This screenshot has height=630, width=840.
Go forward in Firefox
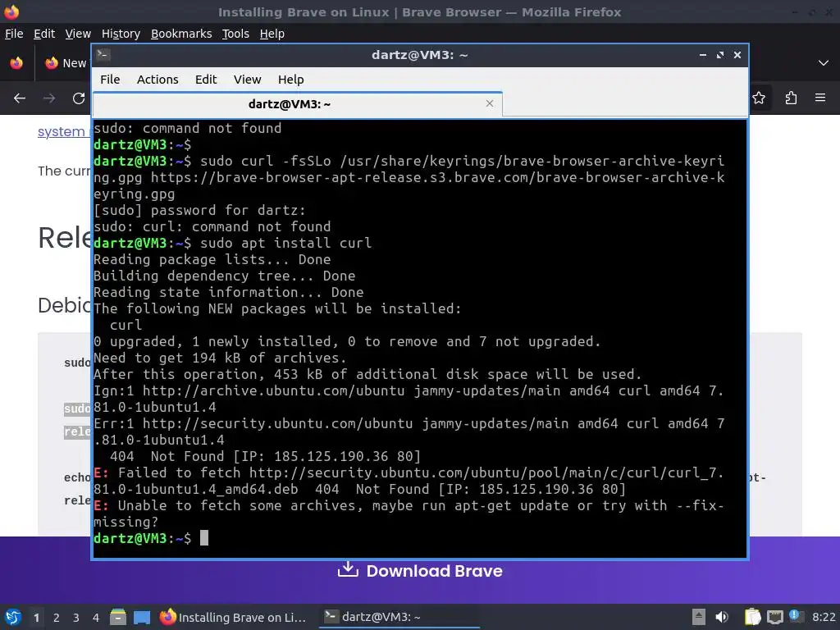(x=49, y=98)
